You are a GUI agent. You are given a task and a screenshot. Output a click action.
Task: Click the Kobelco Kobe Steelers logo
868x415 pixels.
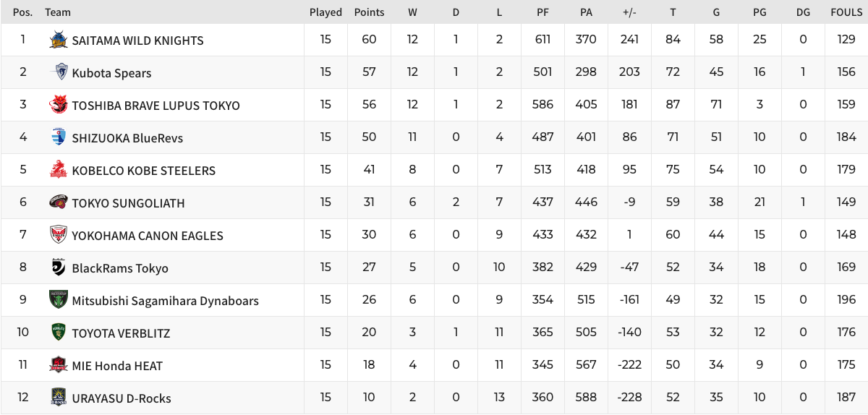click(x=59, y=170)
